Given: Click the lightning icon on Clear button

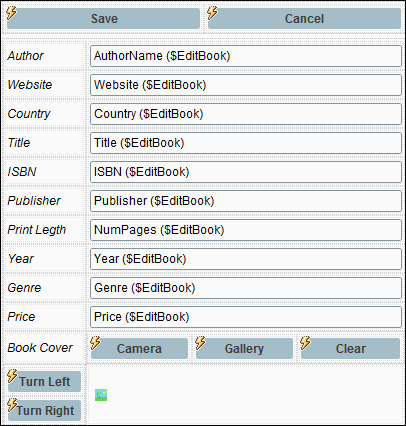Looking at the screenshot, I should (x=305, y=343).
